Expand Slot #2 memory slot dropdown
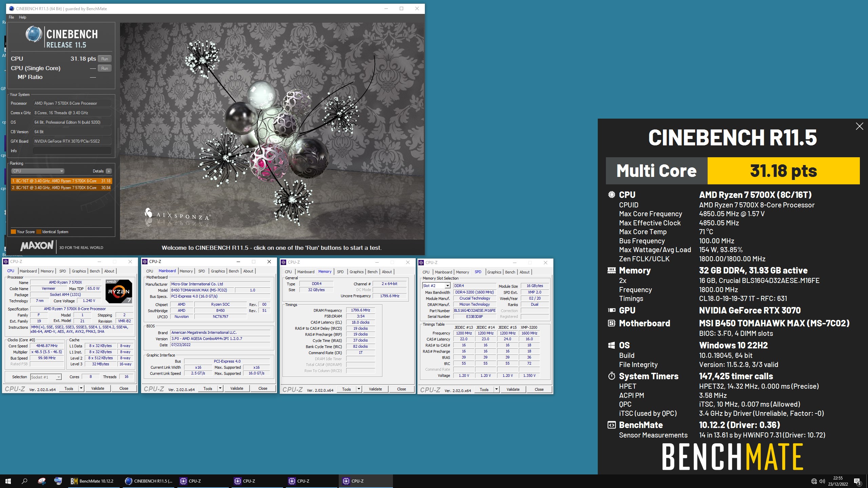 448,286
